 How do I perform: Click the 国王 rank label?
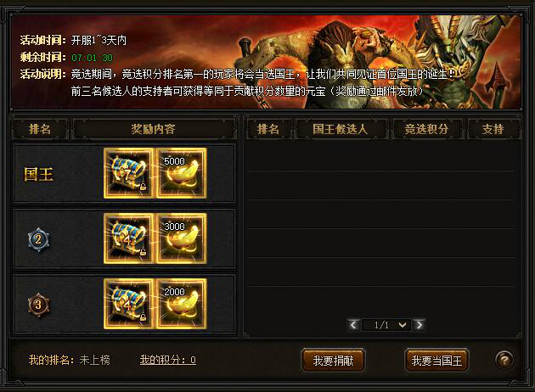coord(38,174)
